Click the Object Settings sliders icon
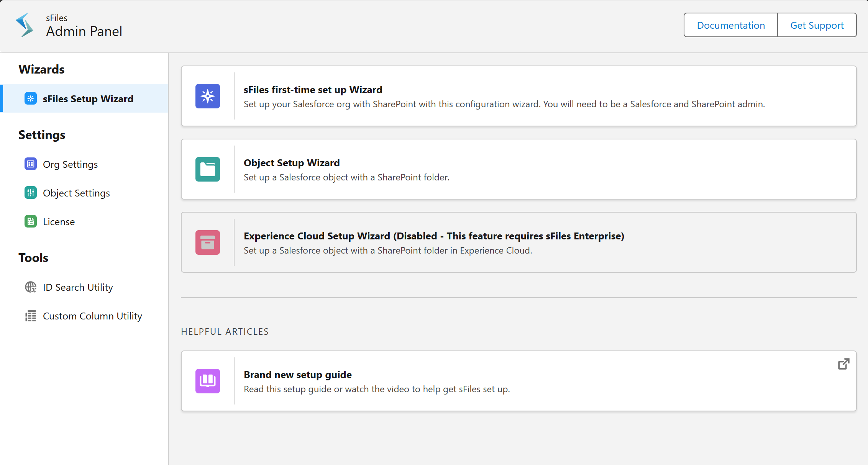Image resolution: width=868 pixels, height=465 pixels. (x=31, y=193)
